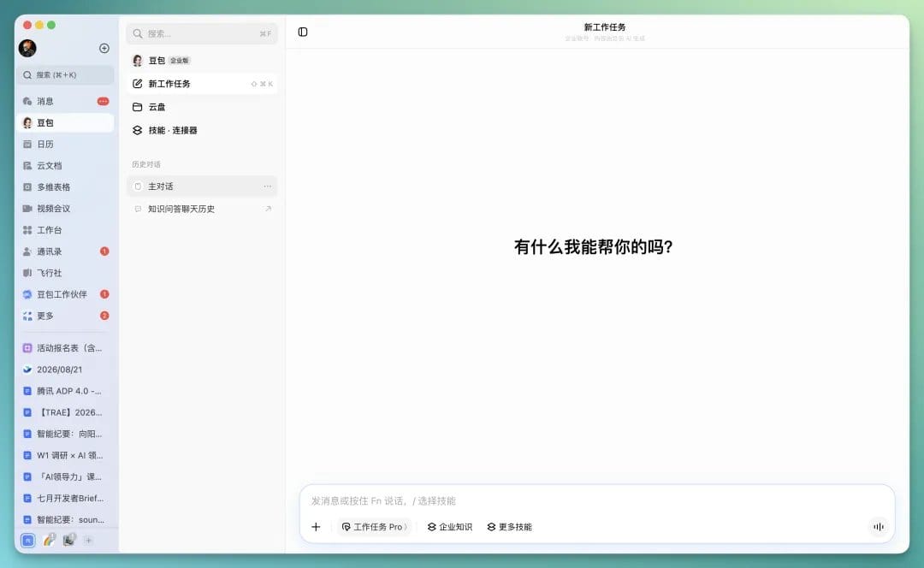Open pinned doc 七月开发者Brief
924x568 pixels.
coord(65,499)
